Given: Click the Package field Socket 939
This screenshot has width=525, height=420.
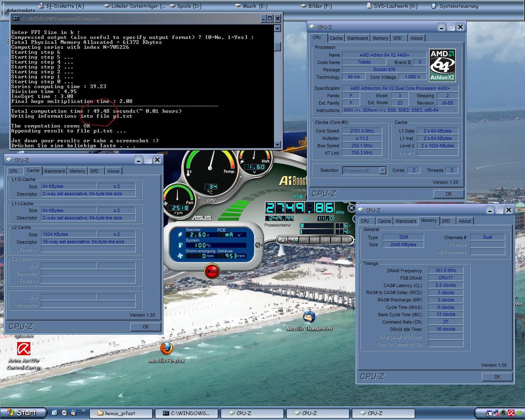Looking at the screenshot, I should pos(384,69).
